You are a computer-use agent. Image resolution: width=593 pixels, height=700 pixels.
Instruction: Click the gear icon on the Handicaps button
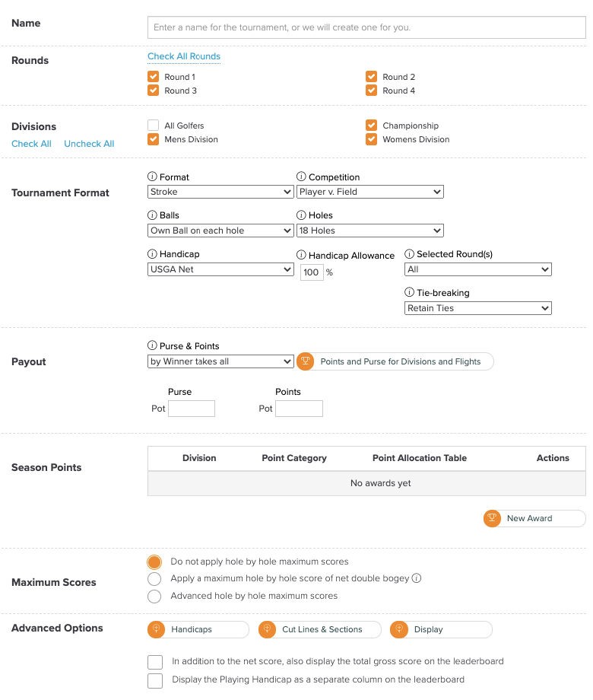pyautogui.click(x=155, y=629)
